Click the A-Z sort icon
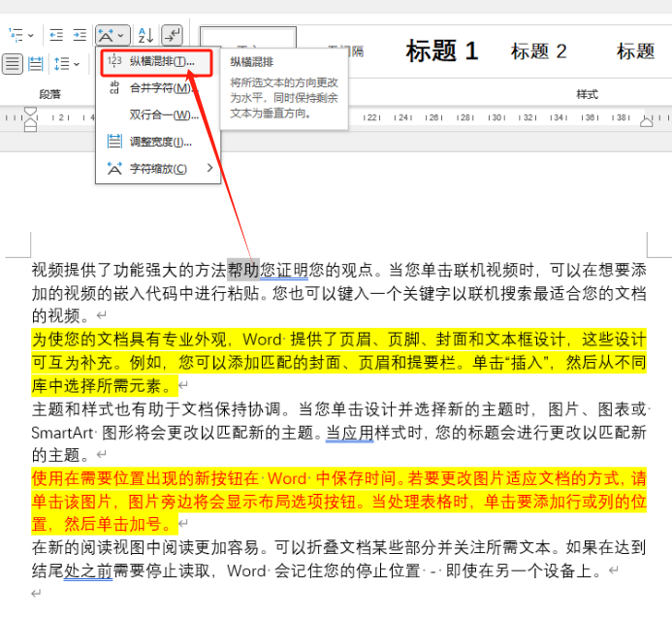Viewport: 672px width, 619px height. point(145,35)
